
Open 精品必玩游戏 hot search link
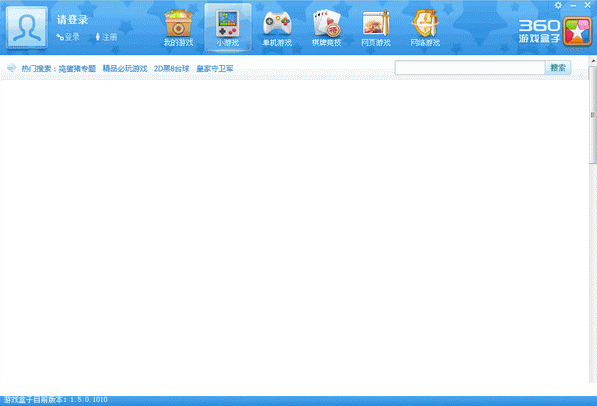(125, 69)
